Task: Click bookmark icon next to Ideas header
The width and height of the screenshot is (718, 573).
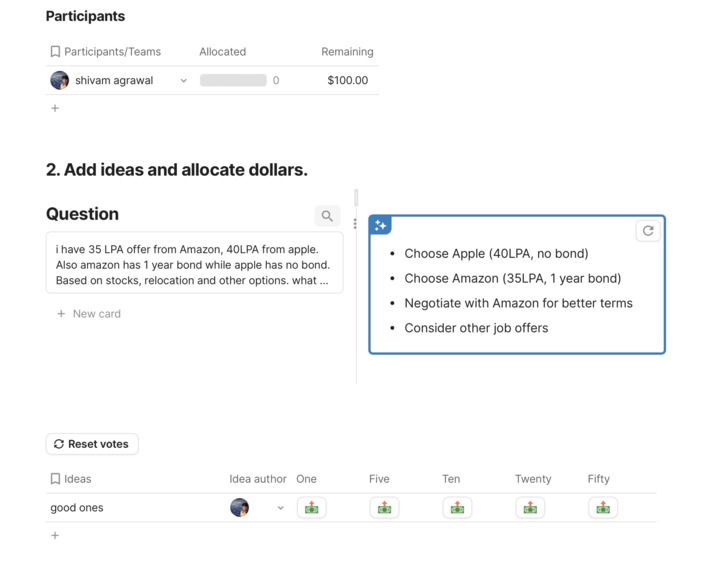Action: point(55,479)
